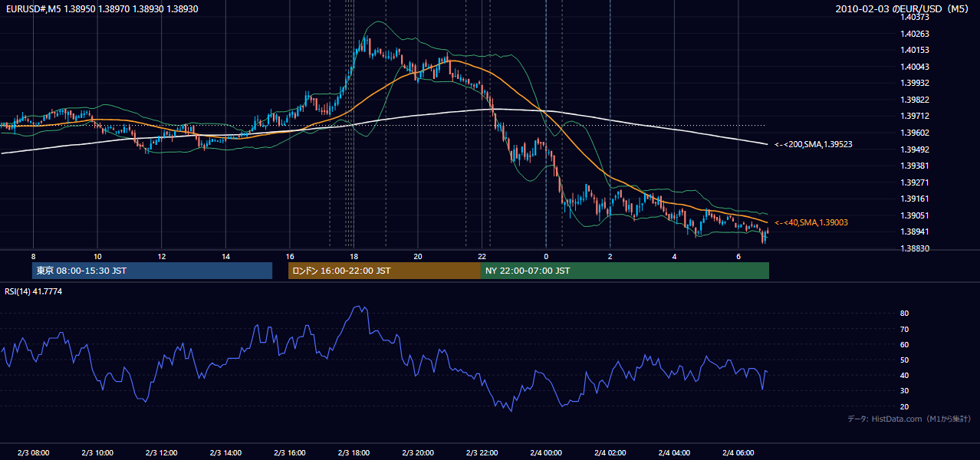Click price level 1.40043 on the axis
The width and height of the screenshot is (980, 460).
(915, 67)
